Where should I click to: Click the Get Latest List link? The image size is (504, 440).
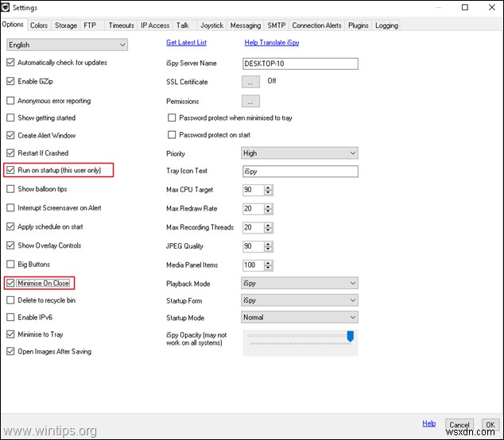(x=187, y=42)
